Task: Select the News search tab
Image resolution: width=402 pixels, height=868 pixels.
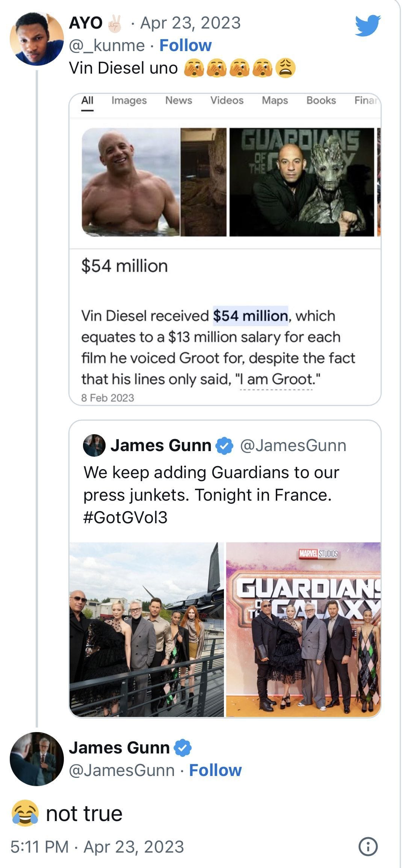Action: coord(179,100)
